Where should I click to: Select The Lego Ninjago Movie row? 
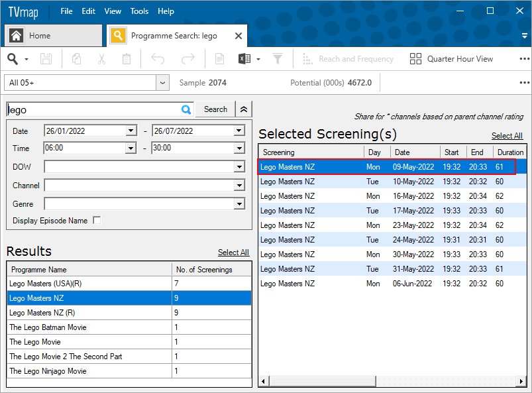(x=129, y=371)
